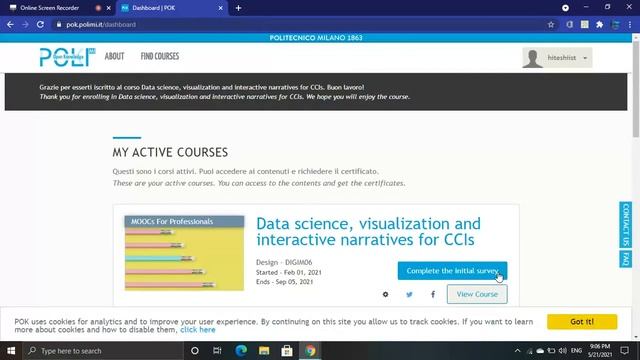The height and width of the screenshot is (360, 640).
Task: Open the Data science, visualization course title link
Action: click(x=368, y=231)
